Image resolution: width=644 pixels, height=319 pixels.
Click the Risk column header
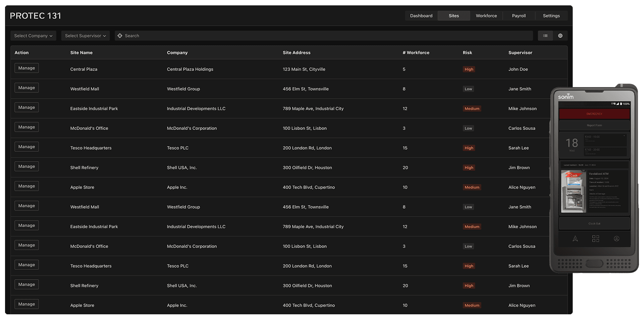pos(467,53)
